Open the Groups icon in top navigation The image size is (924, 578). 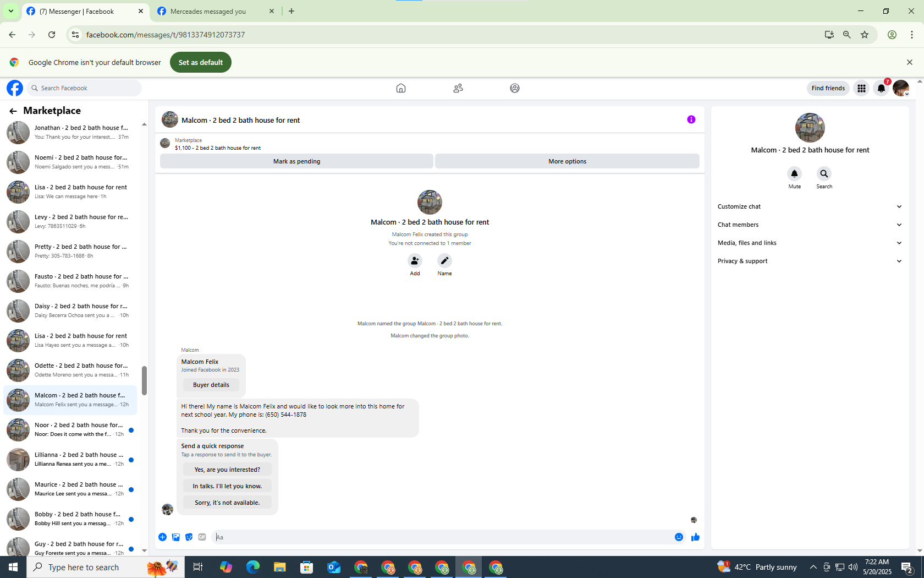tap(515, 88)
